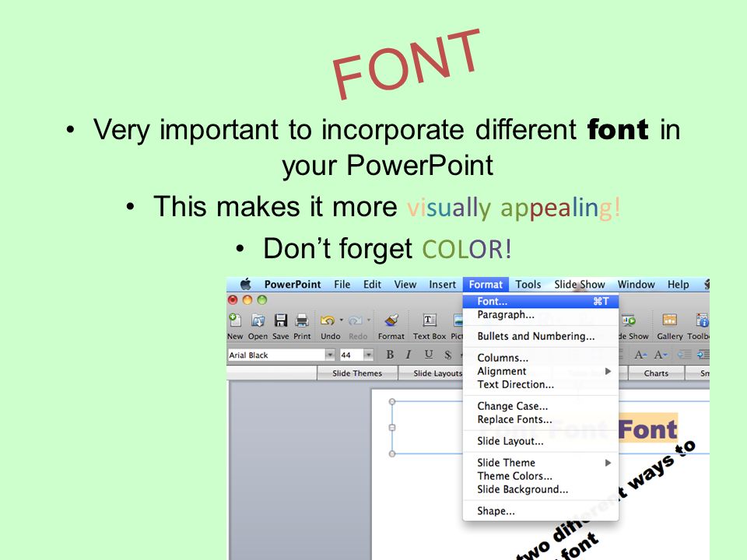
Task: Save the presentation using Save icon
Action: click(x=281, y=320)
